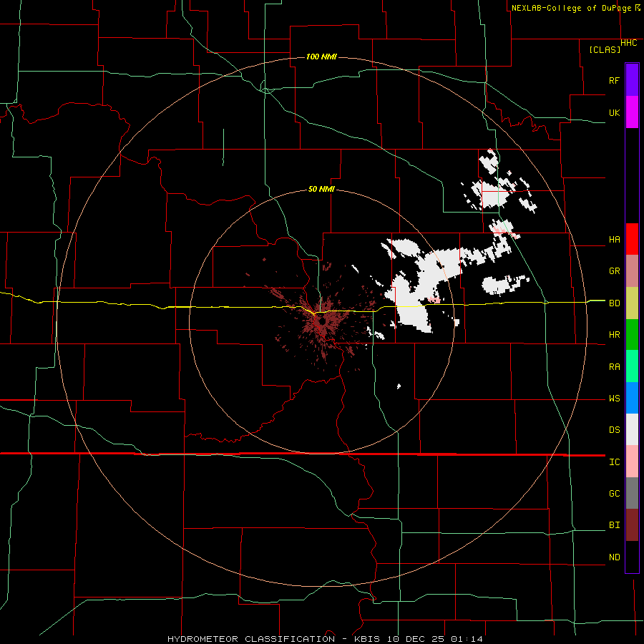The width and height of the screenshot is (644, 644).
Task: Click the UK magenta color swatch
Action: pyautogui.click(x=632, y=112)
